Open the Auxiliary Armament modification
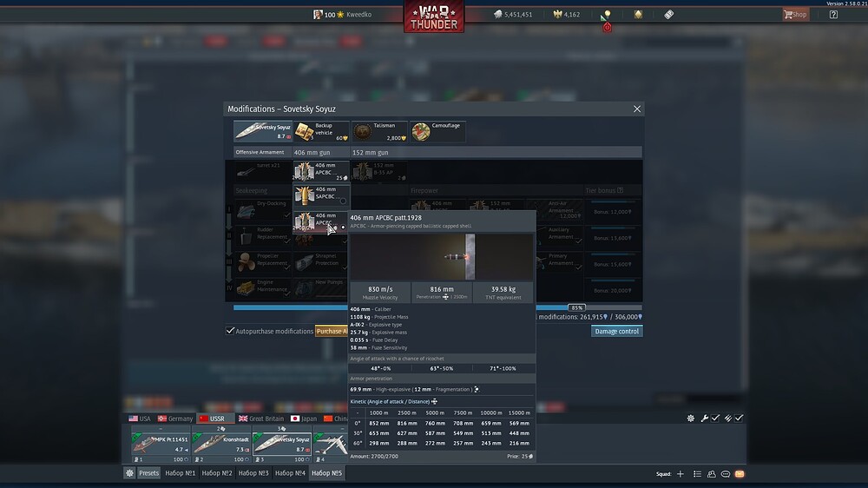This screenshot has height=488, width=868. click(560, 236)
